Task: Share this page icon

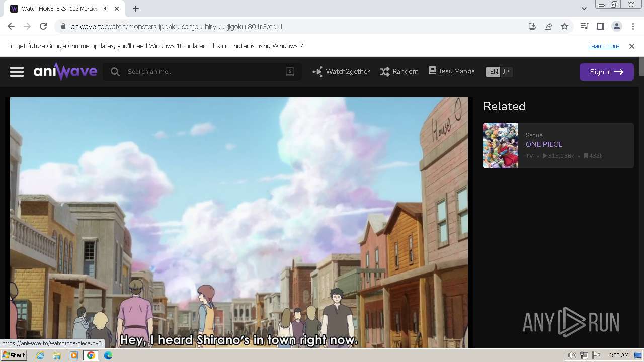Action: click(548, 27)
